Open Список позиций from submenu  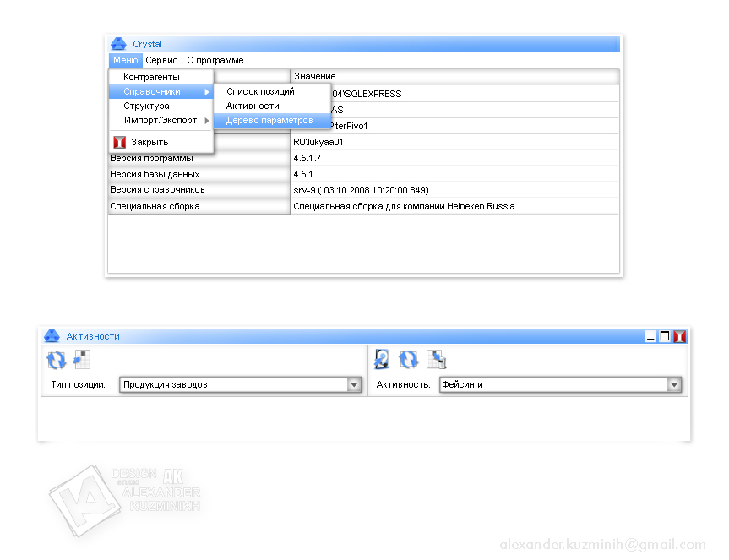[272, 91]
